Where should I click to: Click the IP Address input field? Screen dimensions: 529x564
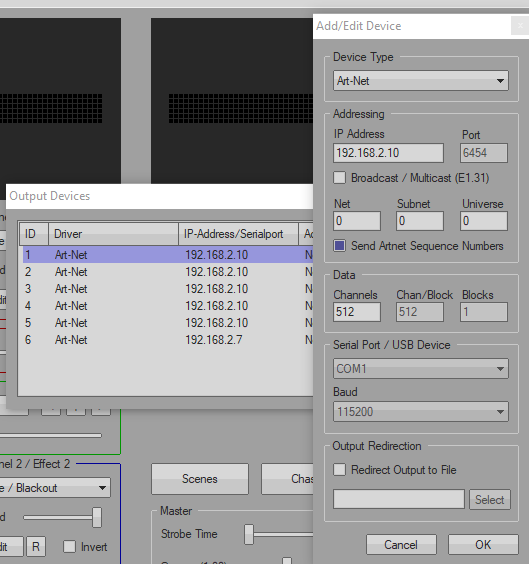(388, 153)
